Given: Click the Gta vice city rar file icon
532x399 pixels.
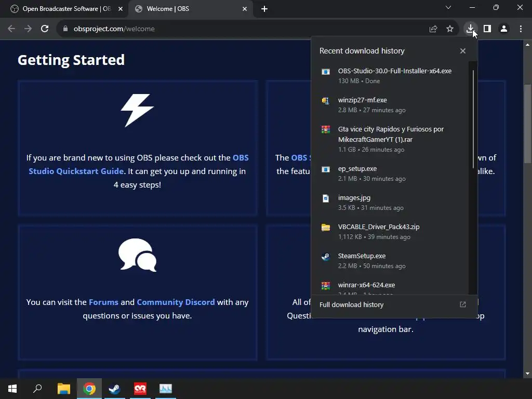Looking at the screenshot, I should [325, 129].
